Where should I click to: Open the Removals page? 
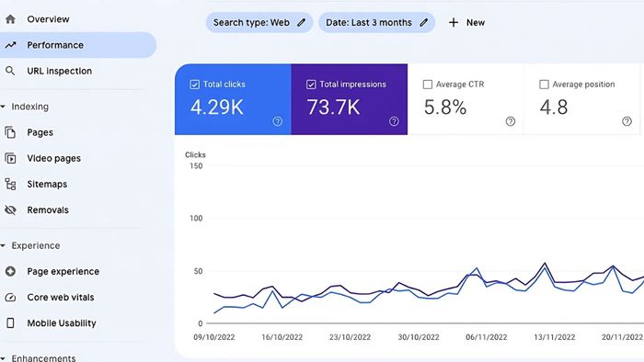[48, 209]
